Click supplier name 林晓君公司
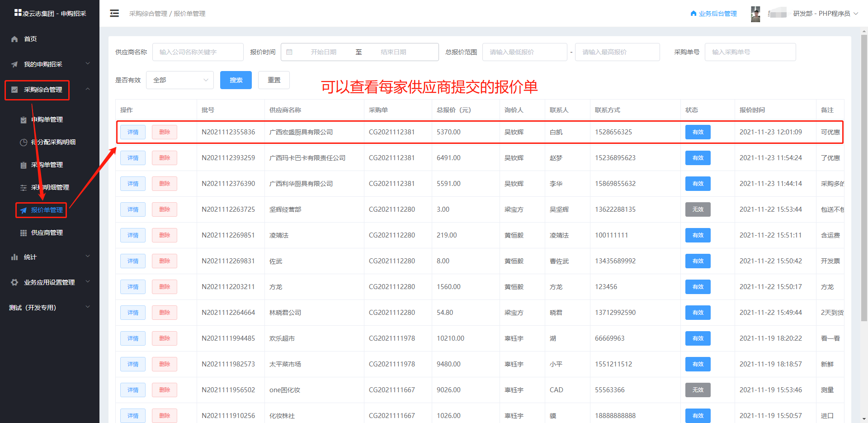Viewport: 868px width, 423px height. (285, 313)
